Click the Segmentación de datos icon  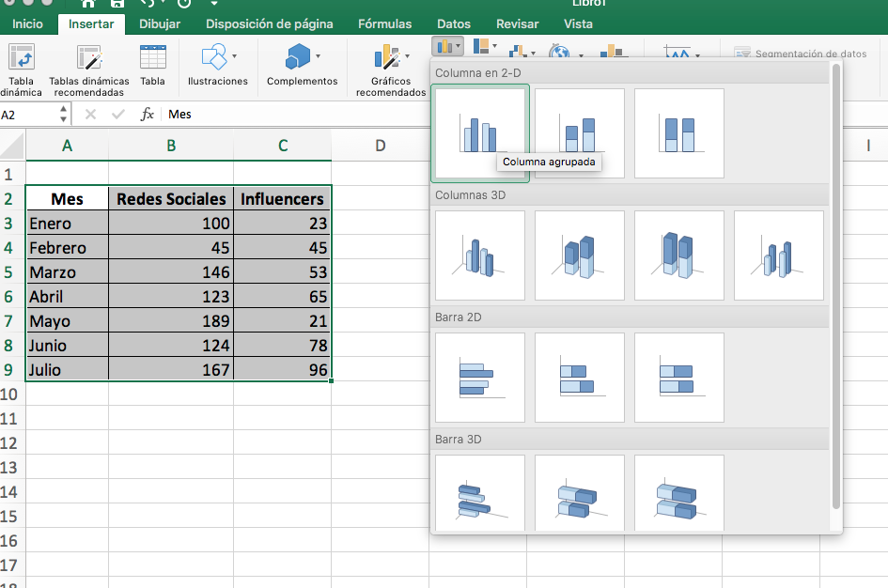pos(741,54)
